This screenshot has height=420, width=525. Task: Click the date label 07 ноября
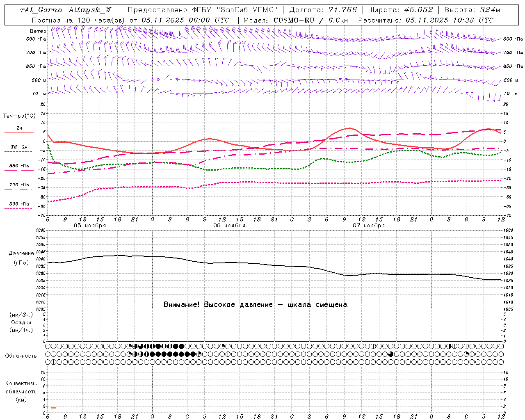click(x=369, y=226)
